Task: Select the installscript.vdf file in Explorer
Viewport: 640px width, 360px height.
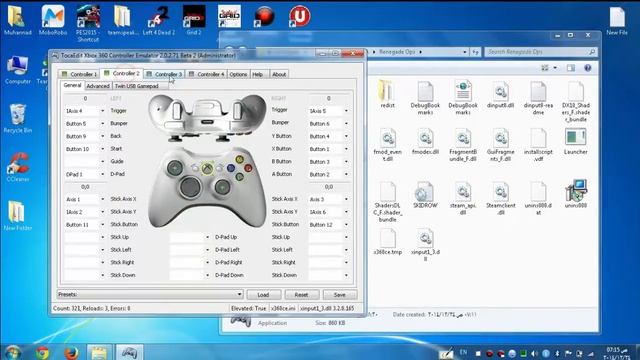Action: [x=538, y=144]
